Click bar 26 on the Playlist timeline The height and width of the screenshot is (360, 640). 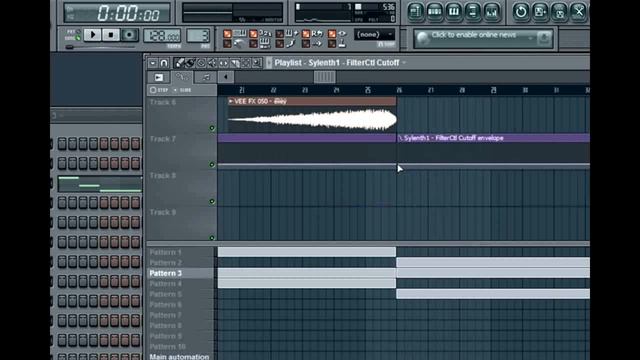tap(399, 90)
